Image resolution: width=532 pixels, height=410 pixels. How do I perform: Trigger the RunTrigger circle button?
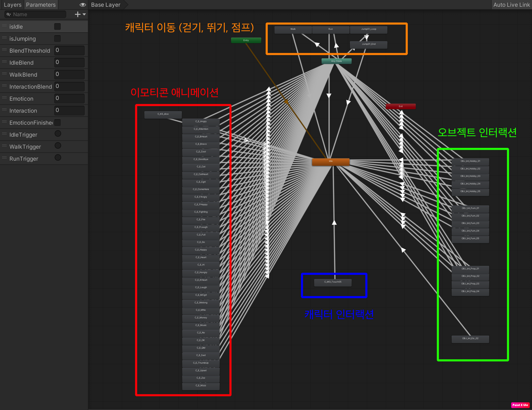pyautogui.click(x=58, y=157)
